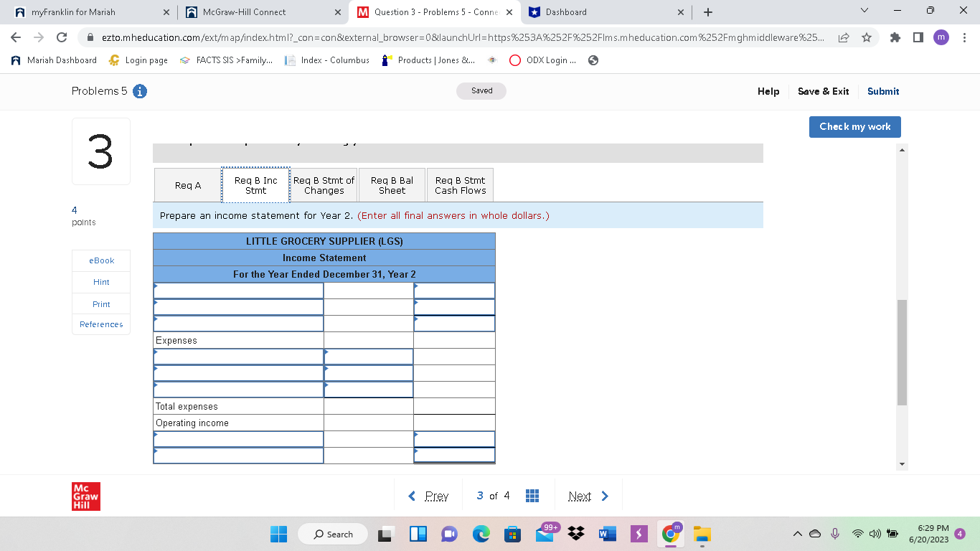Viewport: 980px width, 551px height.
Task: Open the eBook resource
Action: (101, 260)
